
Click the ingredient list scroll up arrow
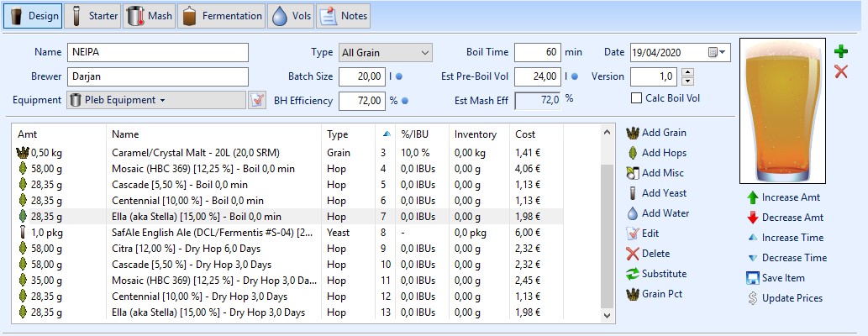pyautogui.click(x=608, y=132)
